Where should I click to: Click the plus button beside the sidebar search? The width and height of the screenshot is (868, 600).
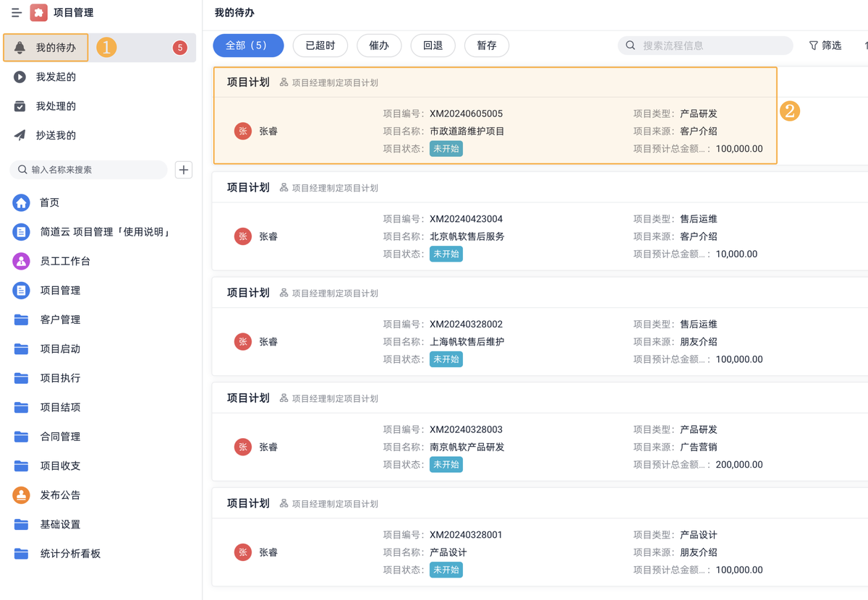[184, 170]
